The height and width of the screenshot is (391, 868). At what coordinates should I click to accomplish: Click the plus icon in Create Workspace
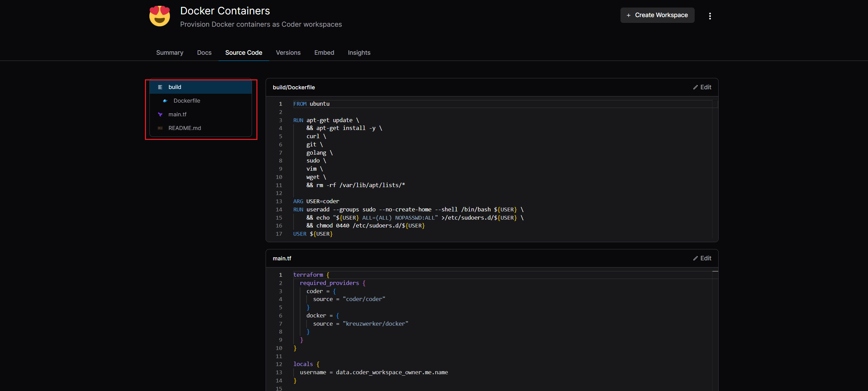(x=628, y=15)
